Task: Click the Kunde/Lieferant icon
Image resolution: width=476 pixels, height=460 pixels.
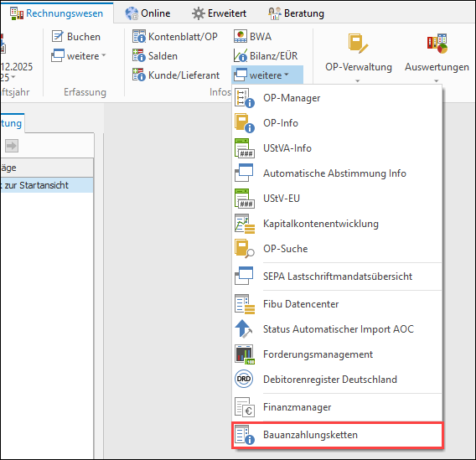Action: [x=139, y=75]
